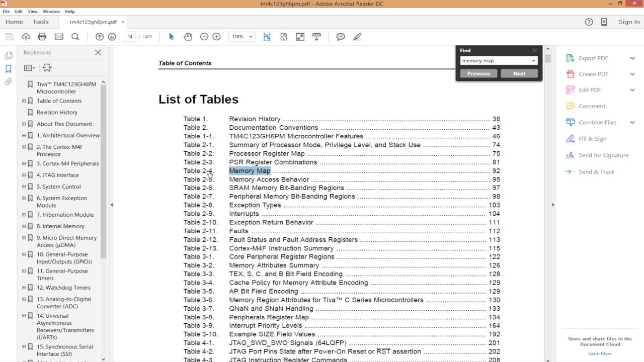
Task: Close the tm4c123gh6pm.pdf tab
Action: point(123,22)
